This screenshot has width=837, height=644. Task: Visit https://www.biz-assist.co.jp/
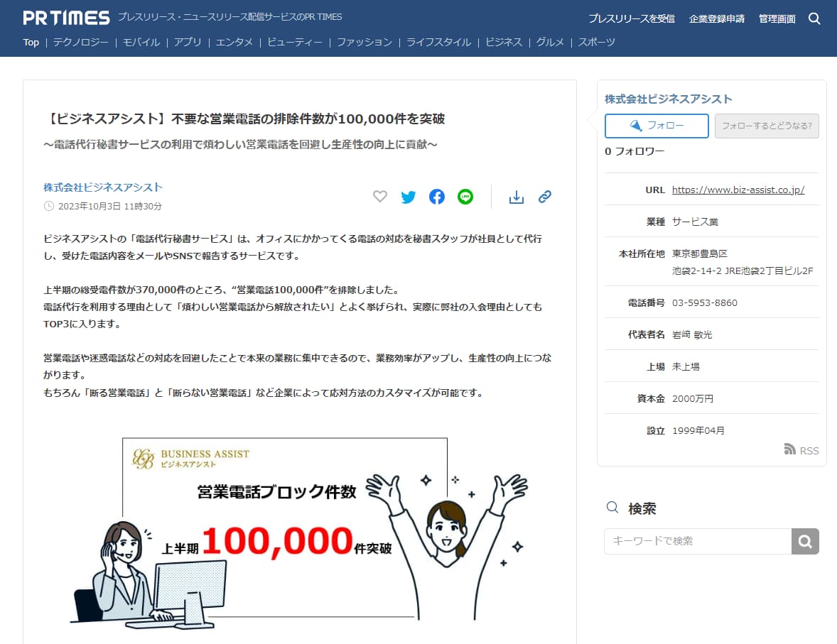[739, 190]
